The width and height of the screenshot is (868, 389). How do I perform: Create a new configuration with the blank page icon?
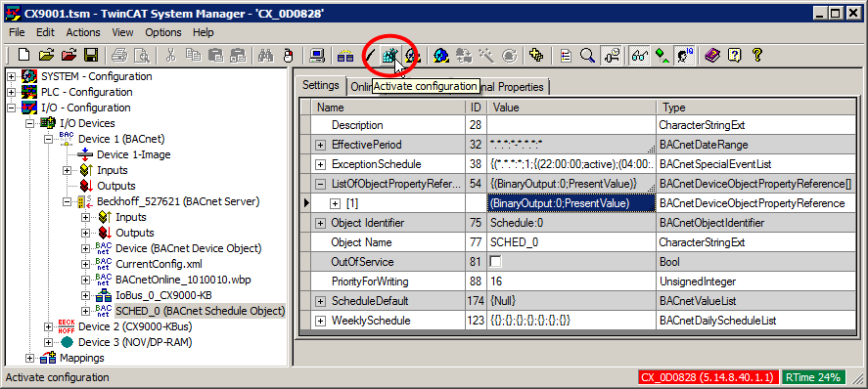tap(23, 55)
